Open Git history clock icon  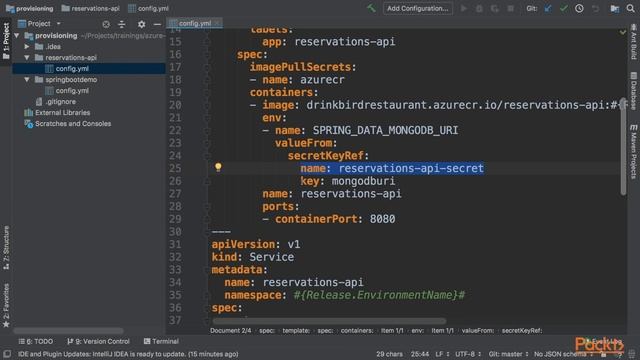coord(579,8)
